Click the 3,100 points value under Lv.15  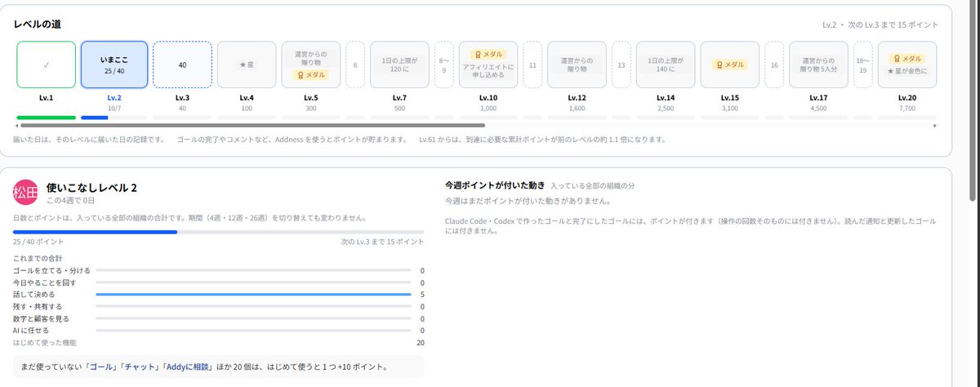coord(731,107)
